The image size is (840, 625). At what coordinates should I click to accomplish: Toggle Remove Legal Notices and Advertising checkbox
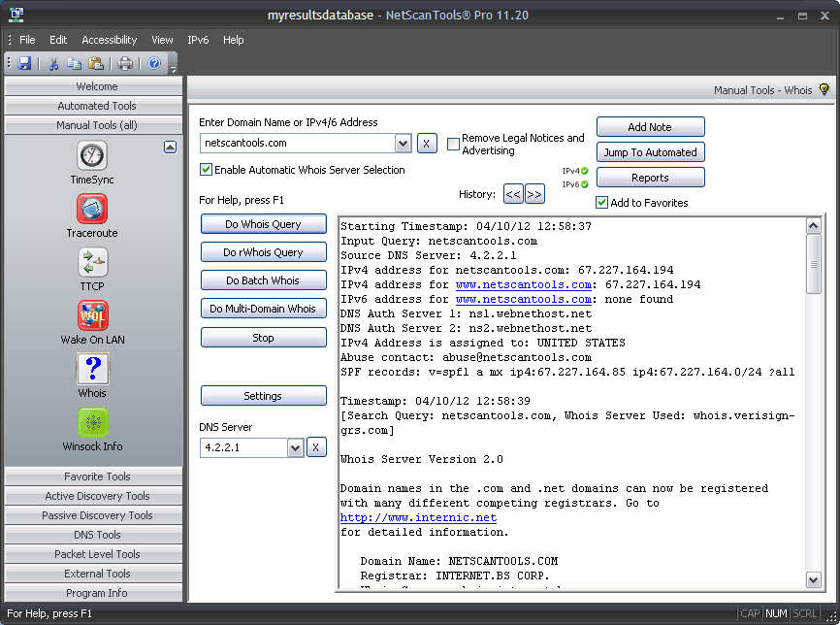tap(453, 145)
